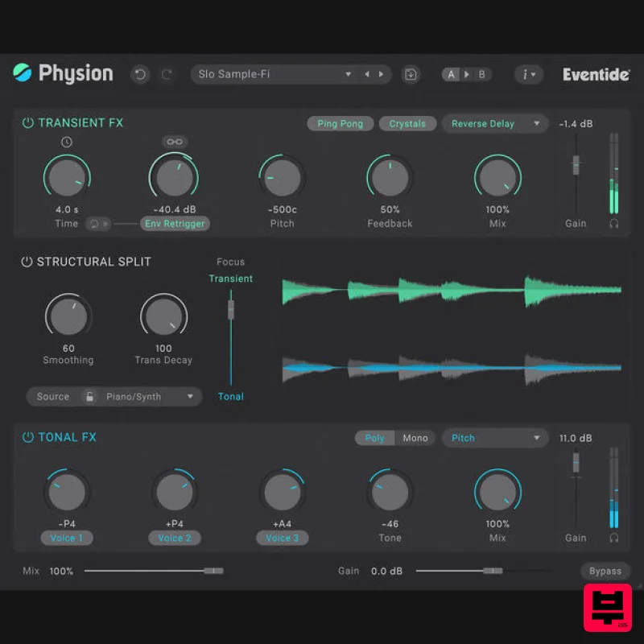Open the Pitch effect dropdown in Tonal FX

(494, 438)
